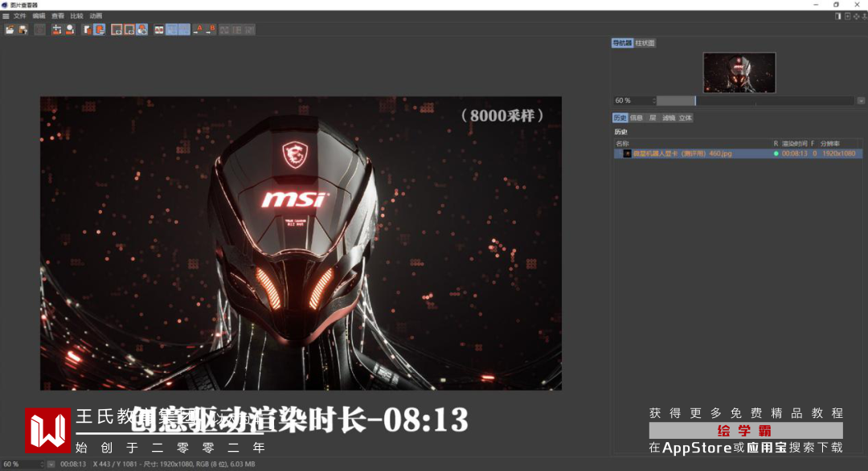Set current image as A
868x471 pixels.
pos(199,30)
